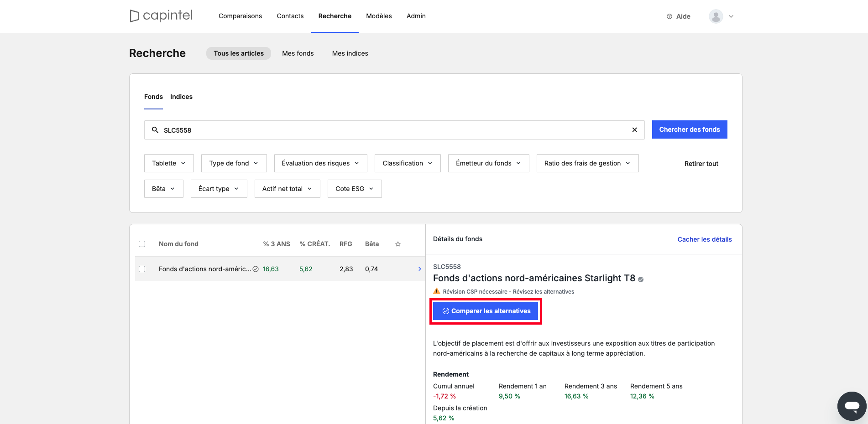Switch to Mes fonds tab
The width and height of the screenshot is (868, 424).
tap(298, 53)
